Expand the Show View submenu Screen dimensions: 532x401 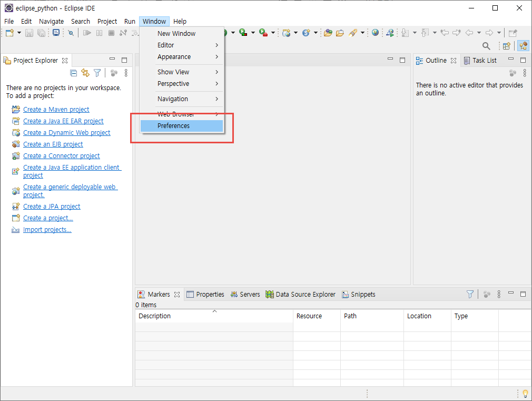pyautogui.click(x=182, y=72)
